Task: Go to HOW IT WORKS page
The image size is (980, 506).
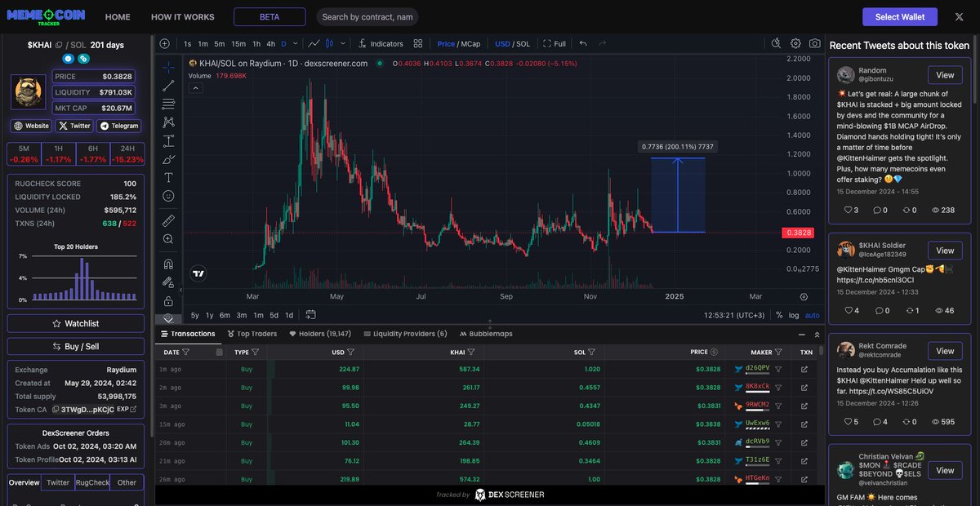Action: point(183,17)
